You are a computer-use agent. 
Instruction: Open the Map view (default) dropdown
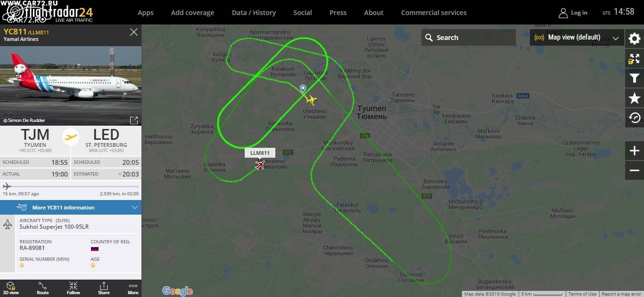click(577, 38)
